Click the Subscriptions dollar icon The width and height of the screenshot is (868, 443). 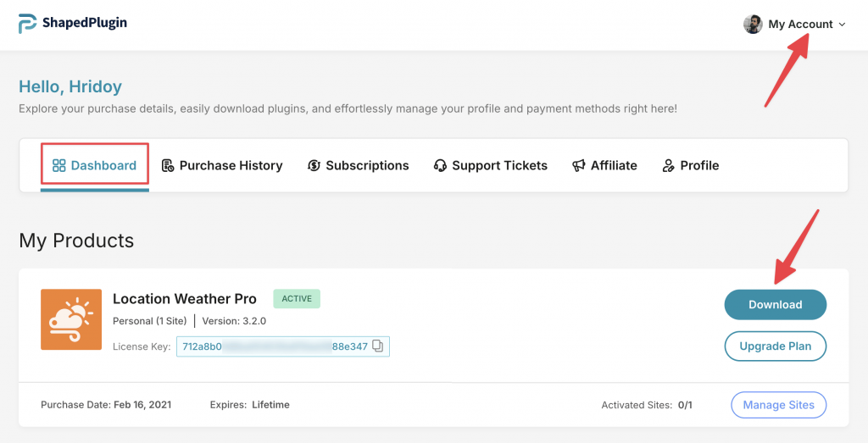click(314, 165)
